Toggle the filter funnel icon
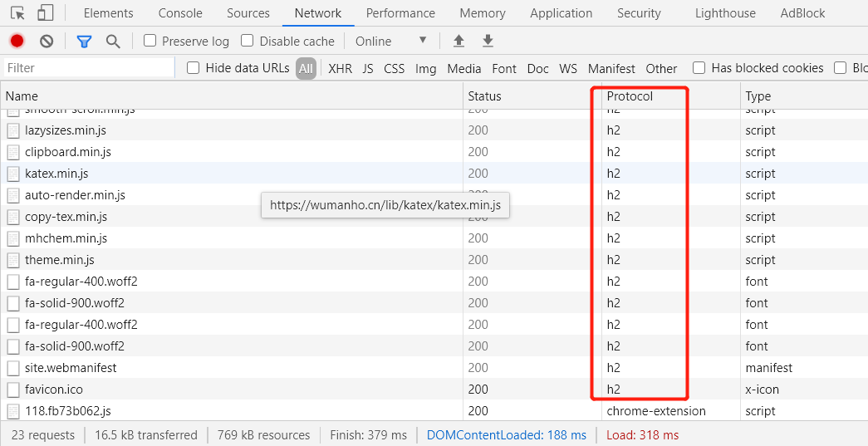The height and width of the screenshot is (446, 868). [84, 41]
